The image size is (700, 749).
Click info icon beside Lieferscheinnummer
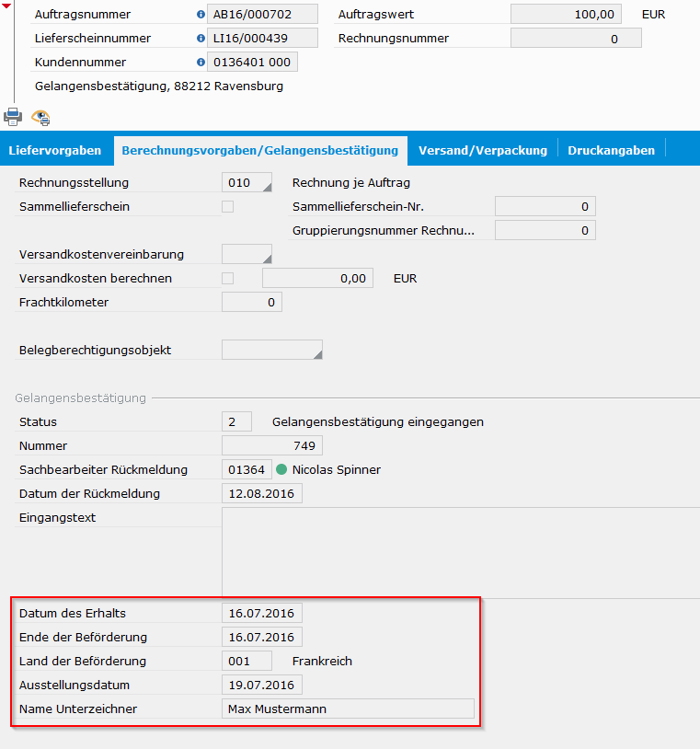coord(201,39)
